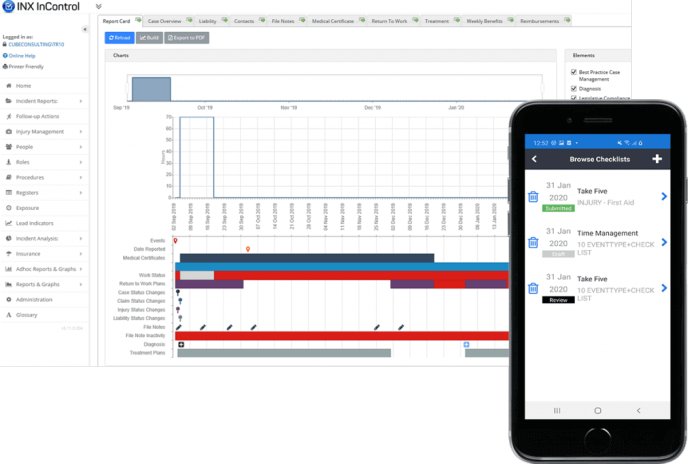Click the Adhoc Reports & Graphs icon
696x464 pixels.
(8, 269)
